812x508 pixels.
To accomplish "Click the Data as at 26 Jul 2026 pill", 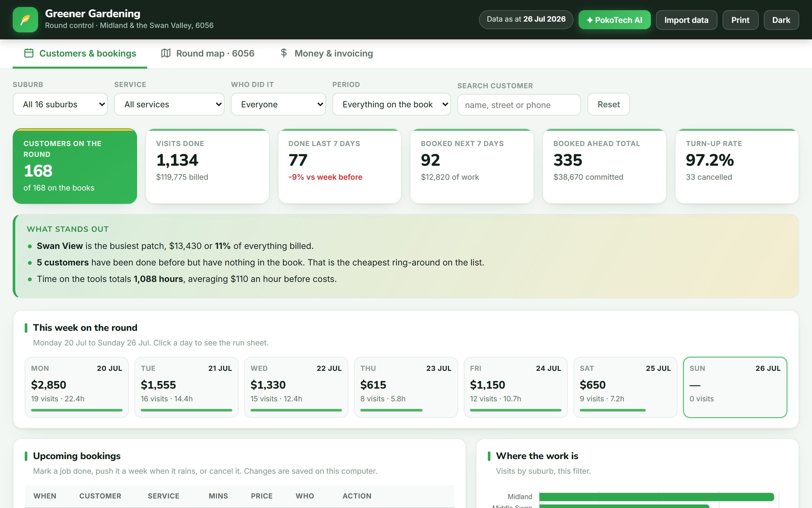I will [526, 19].
